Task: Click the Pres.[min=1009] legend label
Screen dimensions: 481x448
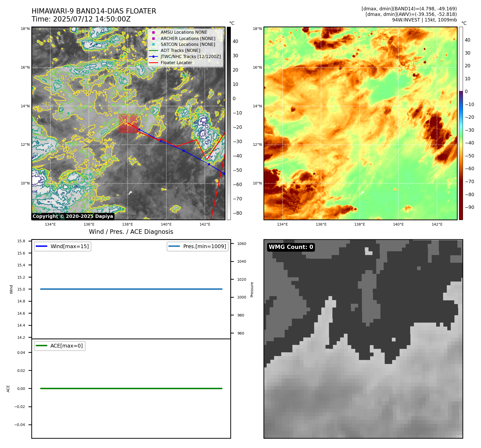Action: tap(205, 247)
